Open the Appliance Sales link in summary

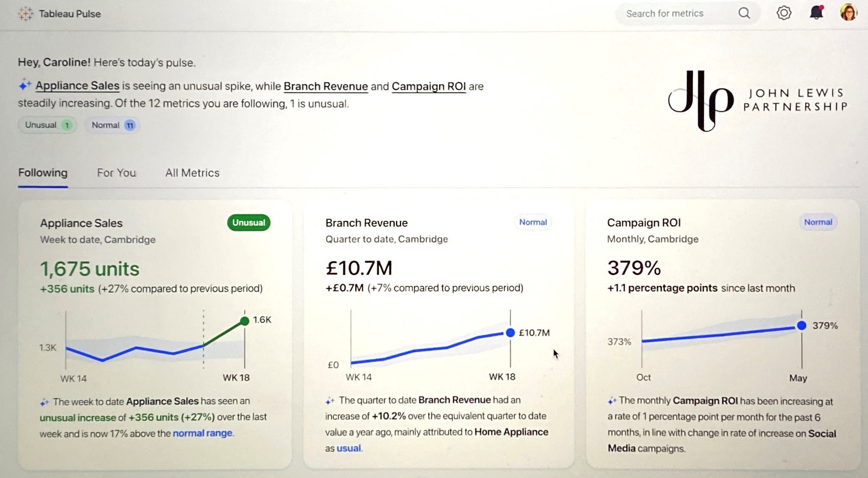(77, 86)
